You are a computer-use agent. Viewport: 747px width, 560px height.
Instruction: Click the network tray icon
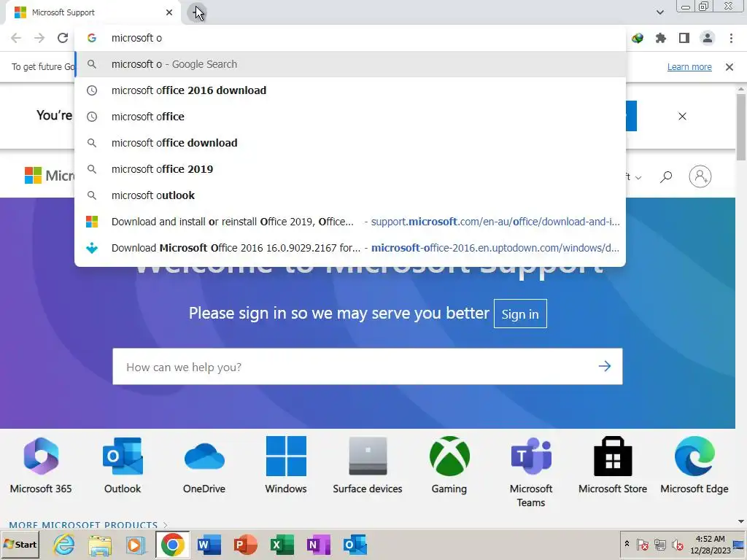659,544
